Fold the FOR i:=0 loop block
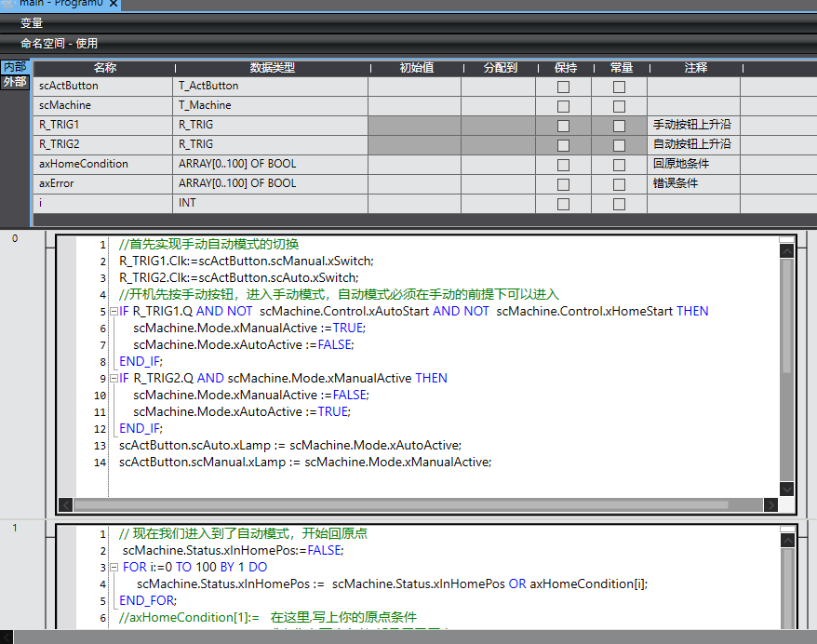 (113, 567)
